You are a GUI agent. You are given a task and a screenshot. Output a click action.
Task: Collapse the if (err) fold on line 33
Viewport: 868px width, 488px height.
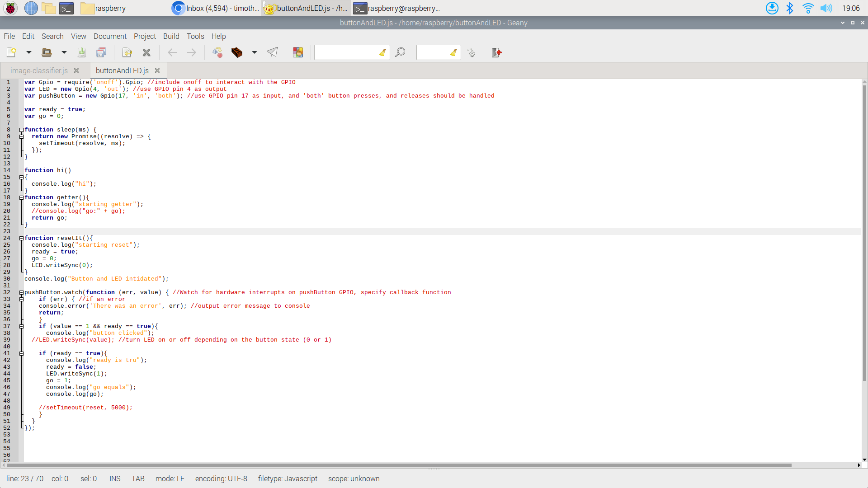point(21,299)
